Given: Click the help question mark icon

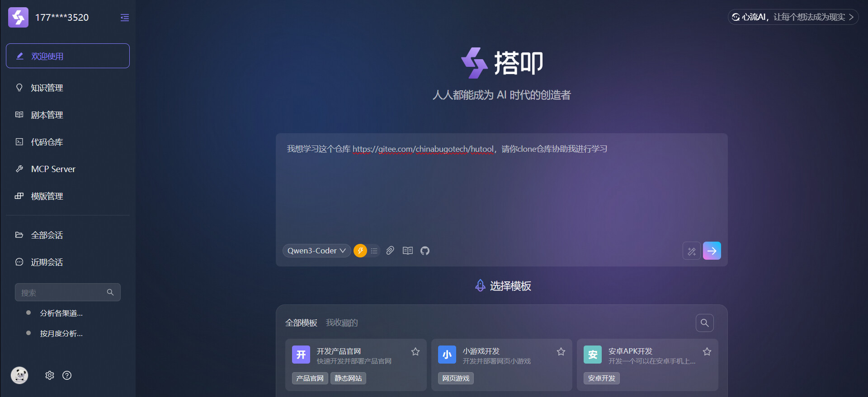Looking at the screenshot, I should click(67, 375).
